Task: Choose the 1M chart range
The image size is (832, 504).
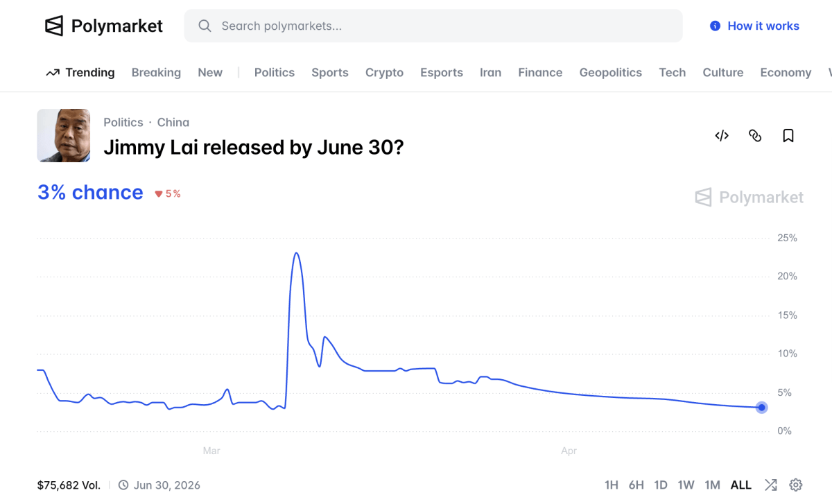Action: point(712,485)
